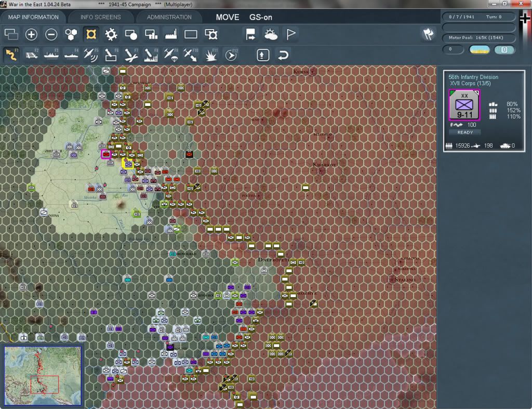Screen dimensions: 532x409
Task: Click the Kursk city label on map
Action: click(x=301, y=71)
